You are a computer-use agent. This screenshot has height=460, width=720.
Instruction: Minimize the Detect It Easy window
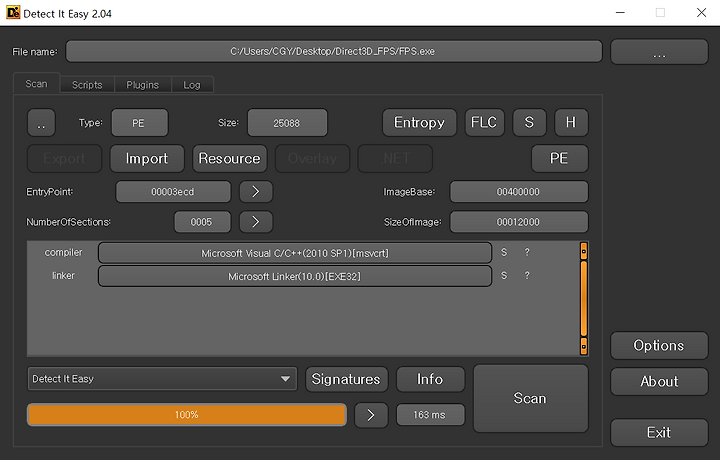coord(620,13)
